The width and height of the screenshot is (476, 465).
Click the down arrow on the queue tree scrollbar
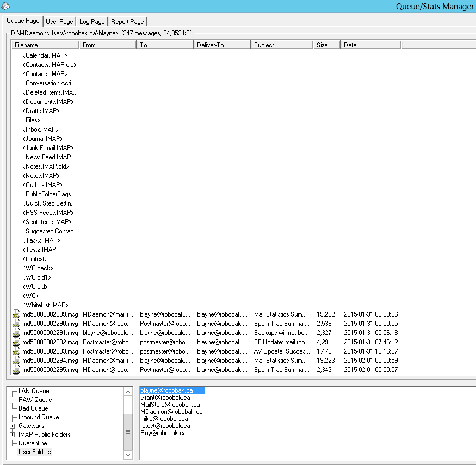pos(128,455)
